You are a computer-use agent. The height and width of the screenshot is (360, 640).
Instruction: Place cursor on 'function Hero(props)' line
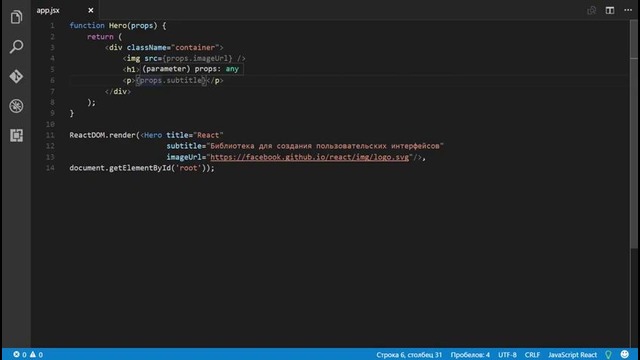coord(118,26)
